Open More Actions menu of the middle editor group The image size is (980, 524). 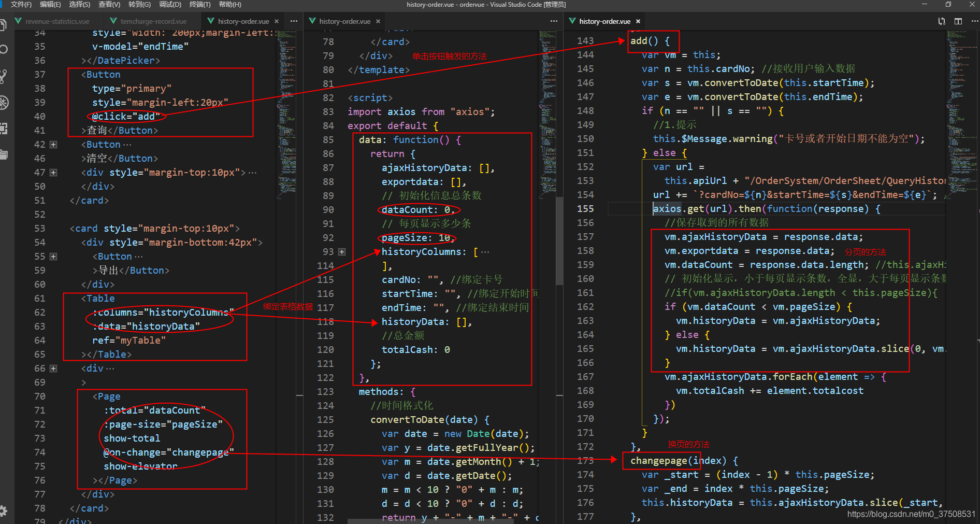tap(554, 21)
